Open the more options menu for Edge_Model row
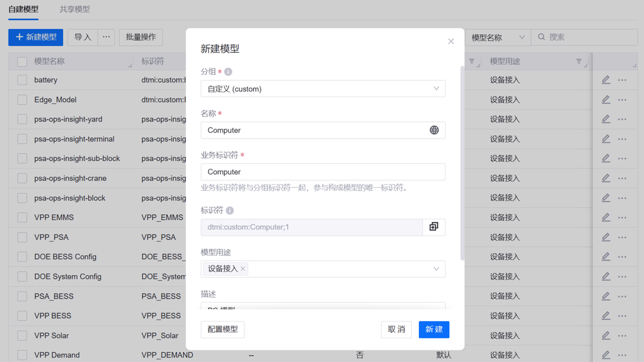 [622, 100]
